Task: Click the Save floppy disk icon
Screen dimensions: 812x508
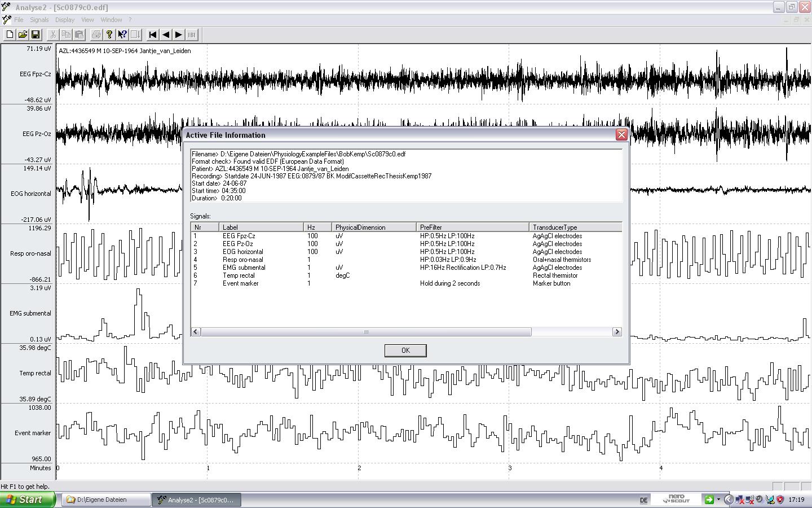Action: [x=36, y=34]
